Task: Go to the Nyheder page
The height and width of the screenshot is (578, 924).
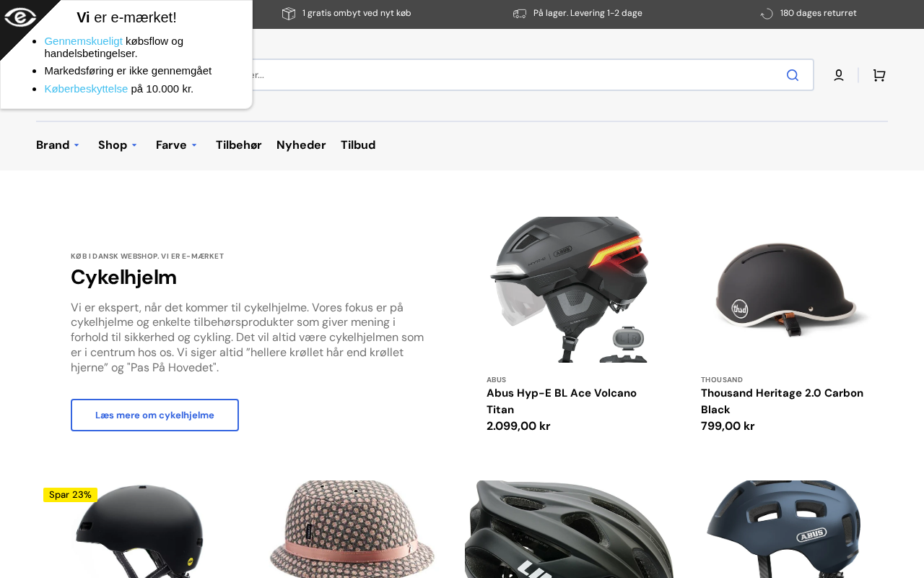Action: 301,145
